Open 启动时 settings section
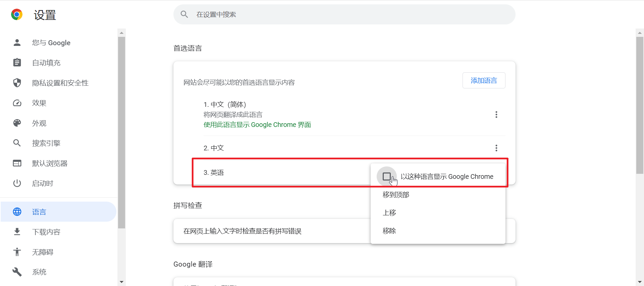Screen dimensions: 644x286 pos(58,183)
